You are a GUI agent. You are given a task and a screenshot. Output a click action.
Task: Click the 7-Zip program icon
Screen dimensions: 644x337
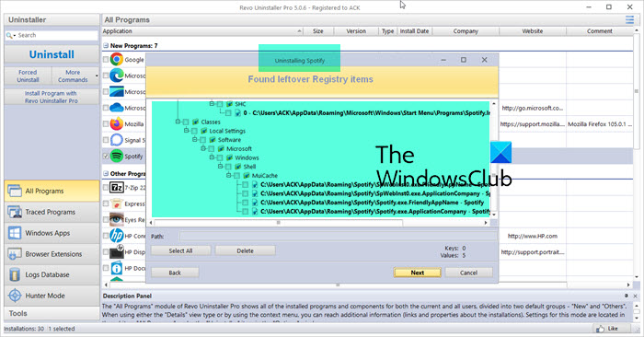(117, 188)
